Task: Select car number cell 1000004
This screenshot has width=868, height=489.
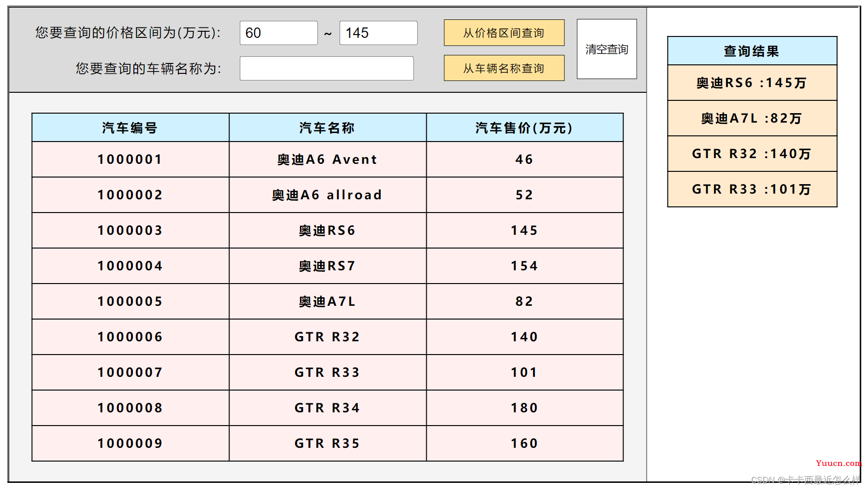Action: point(131,266)
